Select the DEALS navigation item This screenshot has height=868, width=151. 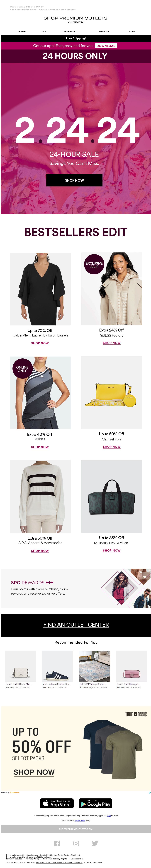pyautogui.click(x=132, y=32)
